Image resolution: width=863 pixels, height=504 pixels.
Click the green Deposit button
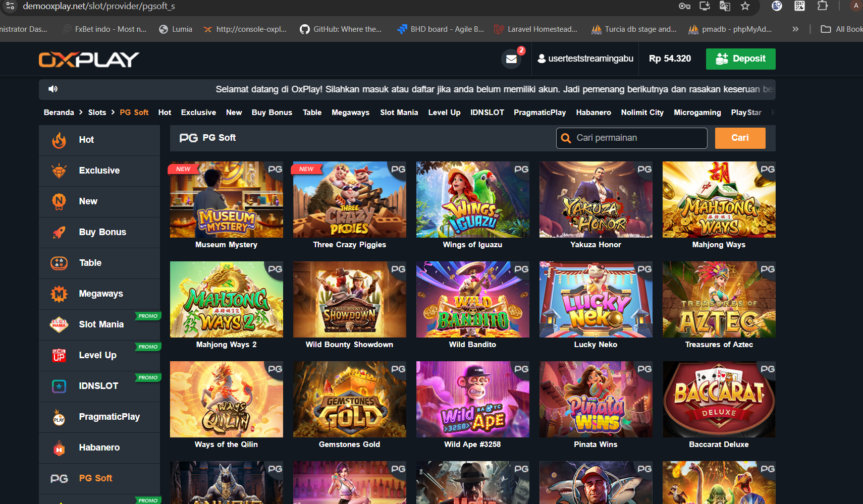(741, 59)
